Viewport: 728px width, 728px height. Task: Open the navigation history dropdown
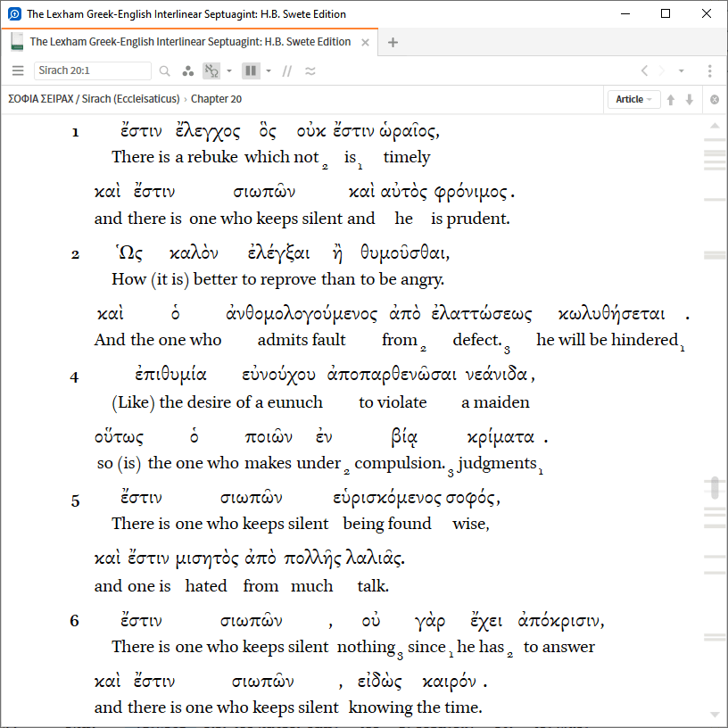682,71
